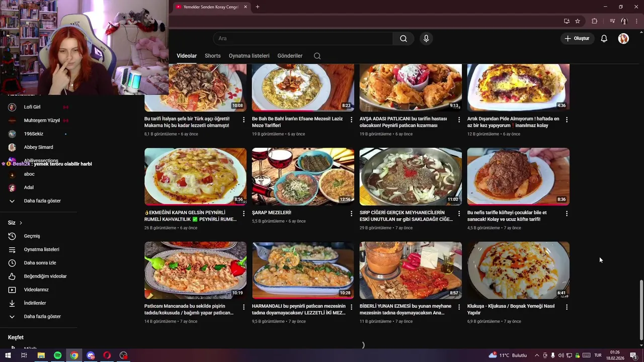Screen dimensions: 644x362
Task: Click the page vertical scrollbar thumb
Action: coord(640,311)
